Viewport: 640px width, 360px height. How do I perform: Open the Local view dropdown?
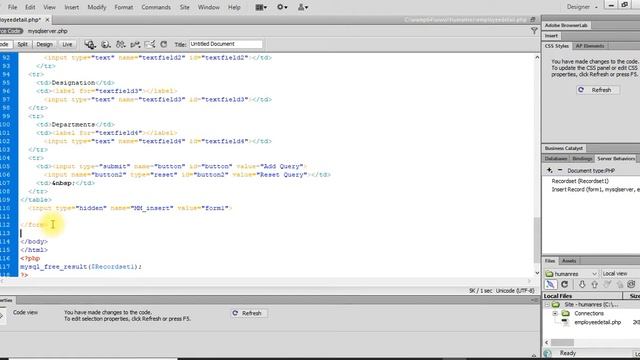click(620, 273)
